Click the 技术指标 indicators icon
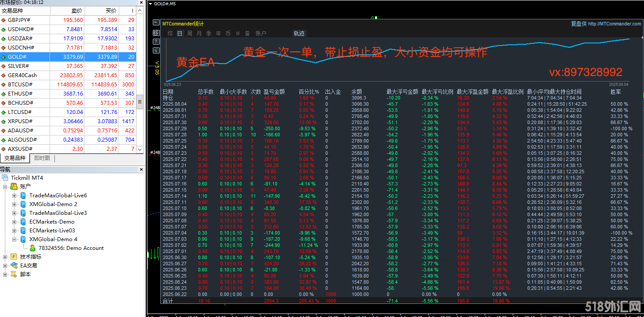 [14, 256]
